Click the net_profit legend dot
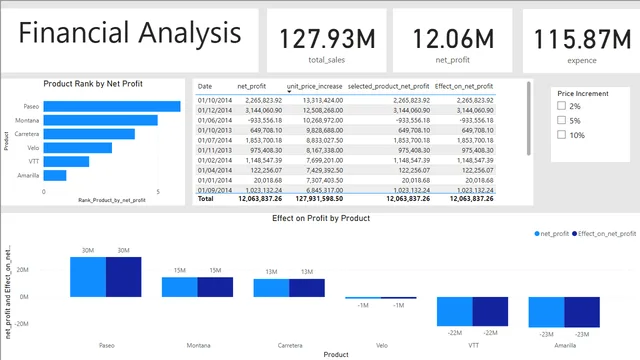The image size is (640, 360). click(537, 233)
